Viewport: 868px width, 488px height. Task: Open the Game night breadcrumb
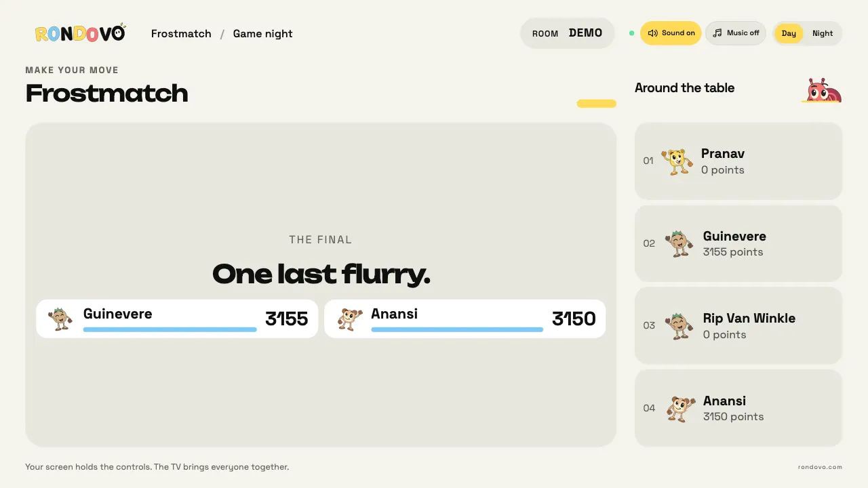(x=262, y=34)
